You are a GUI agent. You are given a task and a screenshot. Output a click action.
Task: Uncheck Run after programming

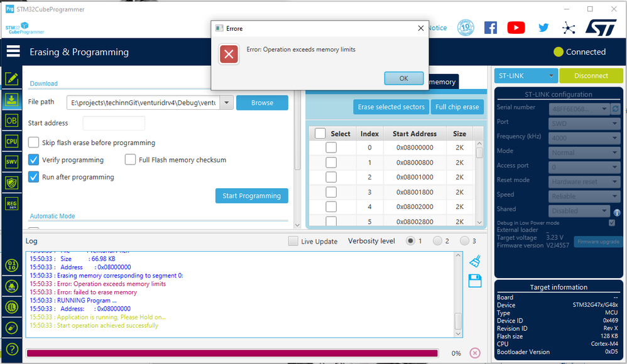(x=33, y=176)
